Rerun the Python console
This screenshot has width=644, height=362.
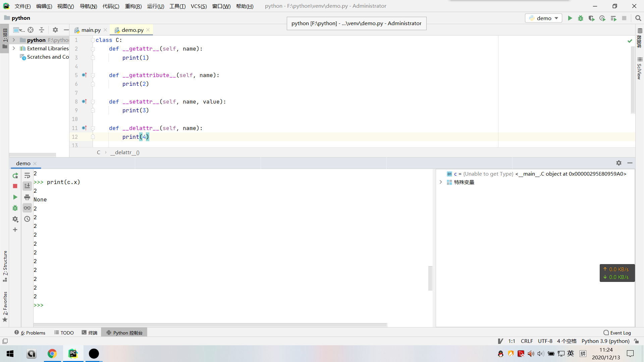tap(15, 176)
